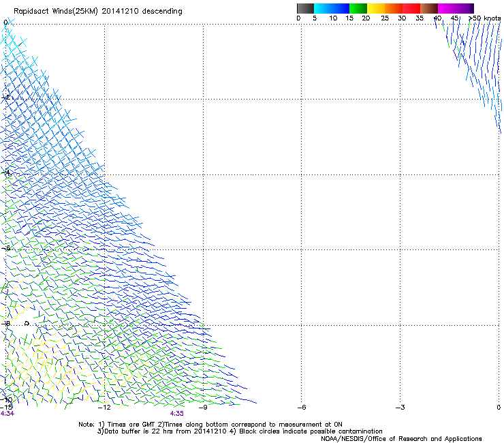Click the '35' label under the color bar
504x443 pixels.
point(420,18)
